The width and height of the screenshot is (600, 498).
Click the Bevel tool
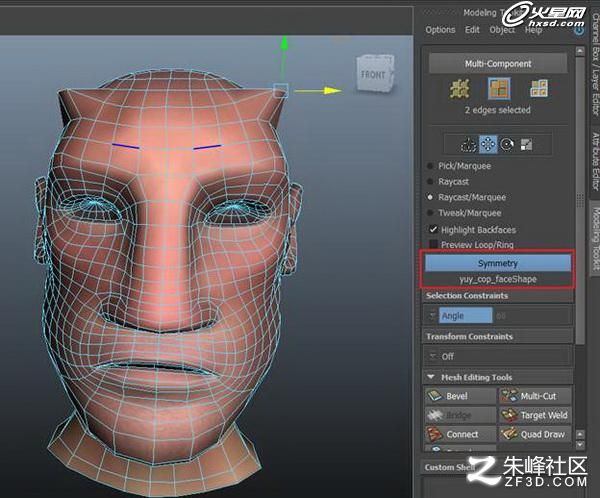point(460,396)
